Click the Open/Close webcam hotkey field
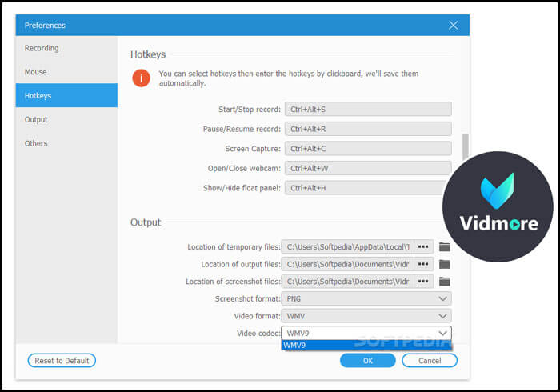The width and height of the screenshot is (560, 392). click(x=368, y=168)
